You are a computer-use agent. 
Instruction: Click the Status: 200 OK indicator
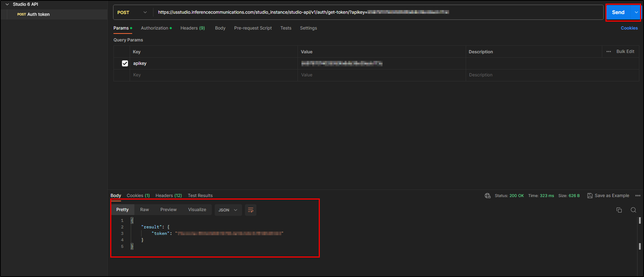[x=509, y=196]
